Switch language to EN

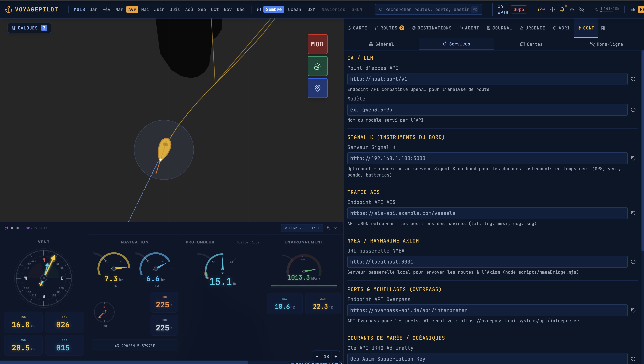(x=633, y=10)
